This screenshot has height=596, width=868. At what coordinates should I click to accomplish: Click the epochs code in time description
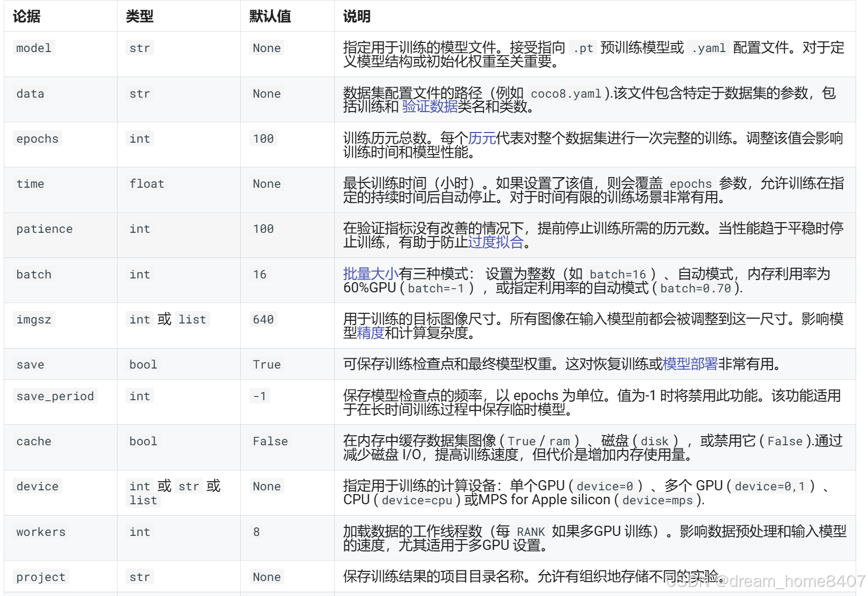pos(691,184)
